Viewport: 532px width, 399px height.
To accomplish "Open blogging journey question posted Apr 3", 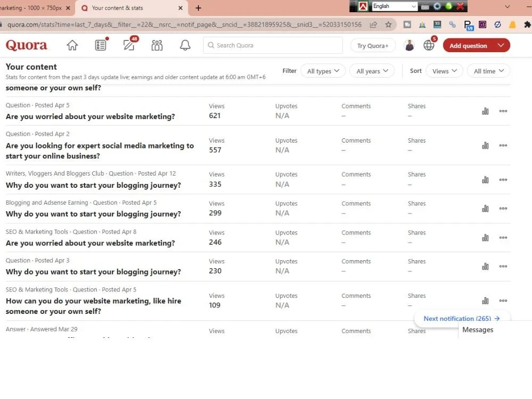I will click(x=93, y=272).
